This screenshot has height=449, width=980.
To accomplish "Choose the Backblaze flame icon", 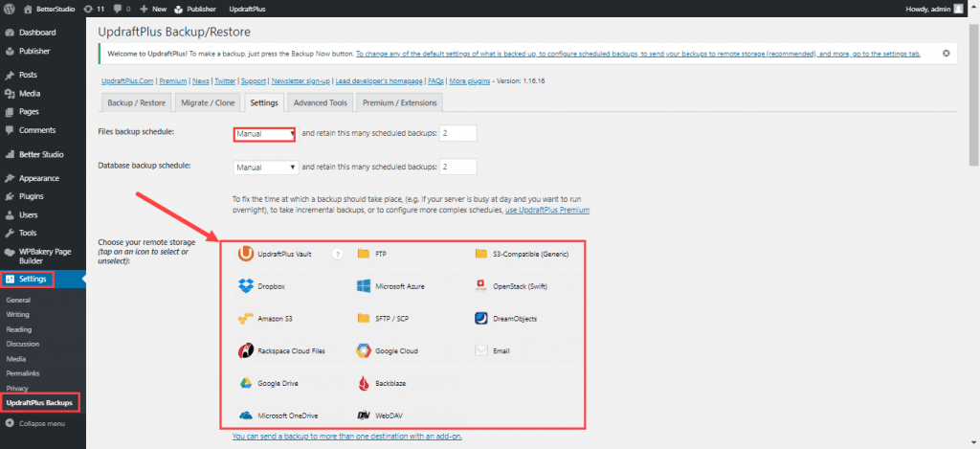I will (x=363, y=383).
